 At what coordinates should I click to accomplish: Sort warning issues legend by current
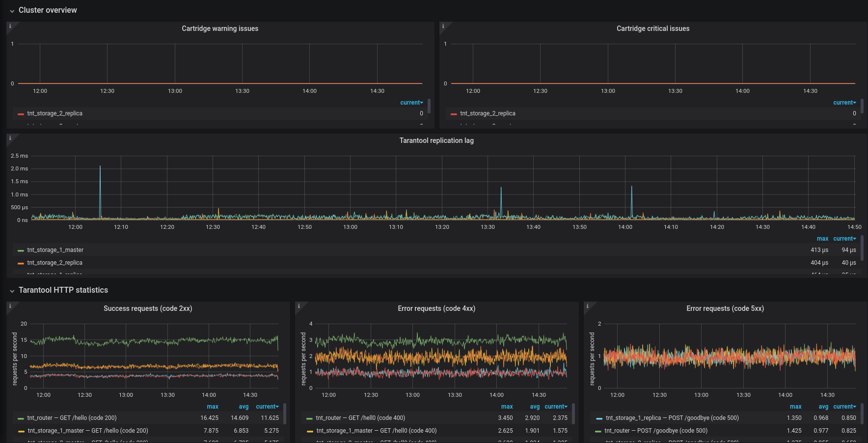411,103
